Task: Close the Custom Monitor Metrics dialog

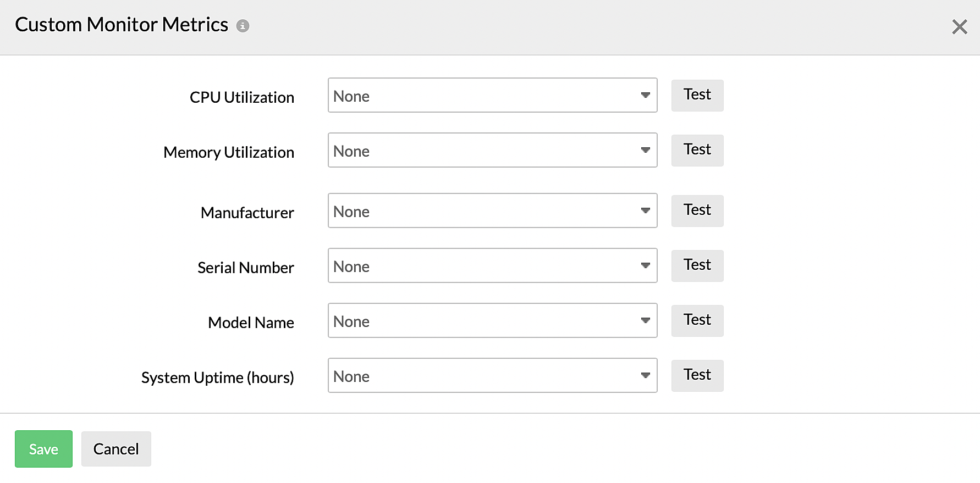Action: (x=959, y=26)
